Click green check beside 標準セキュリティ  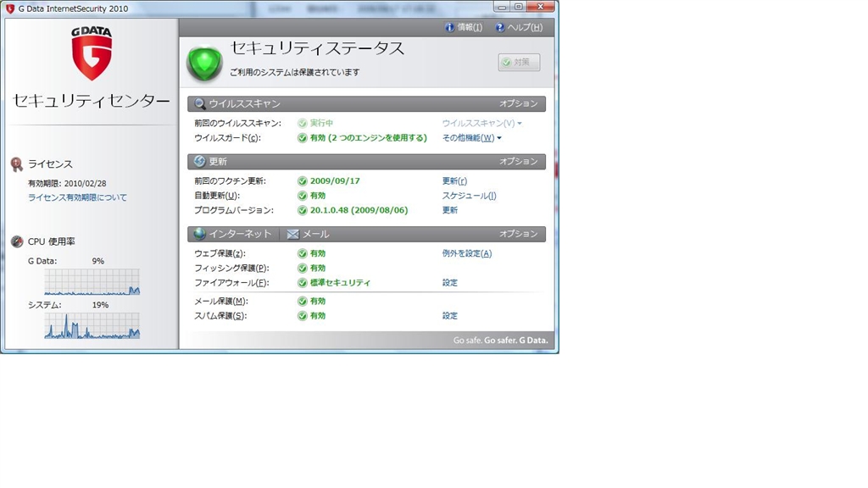coord(303,283)
